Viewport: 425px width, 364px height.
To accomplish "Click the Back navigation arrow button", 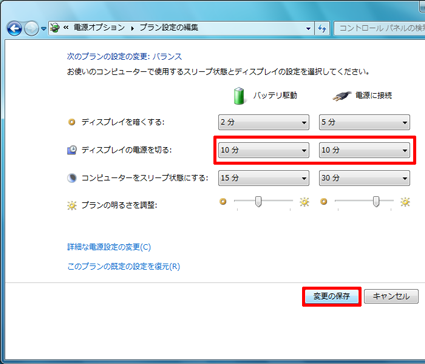I will pyautogui.click(x=14, y=29).
